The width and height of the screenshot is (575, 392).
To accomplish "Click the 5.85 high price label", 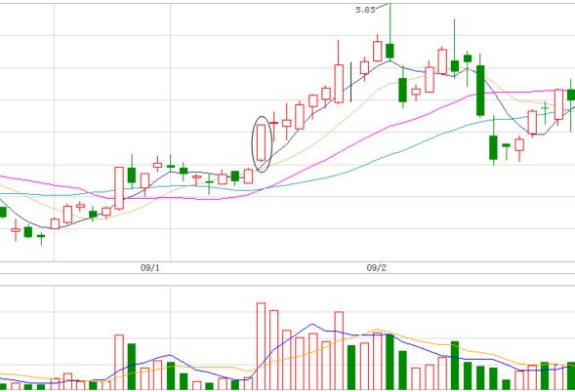I will click(365, 10).
